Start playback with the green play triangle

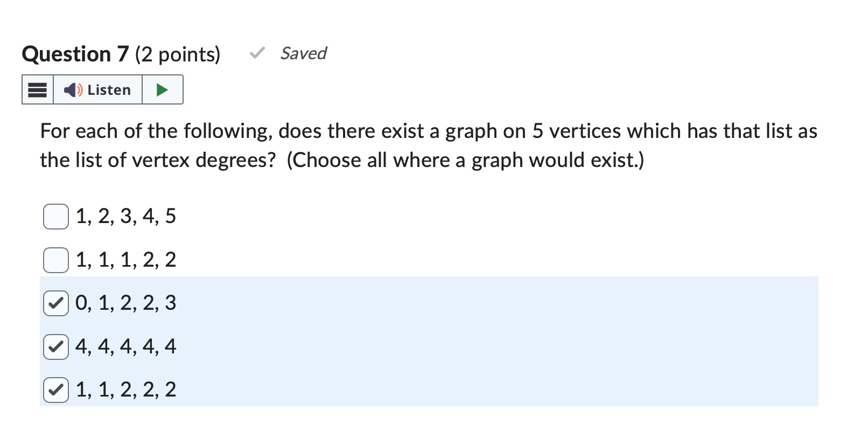[x=162, y=89]
